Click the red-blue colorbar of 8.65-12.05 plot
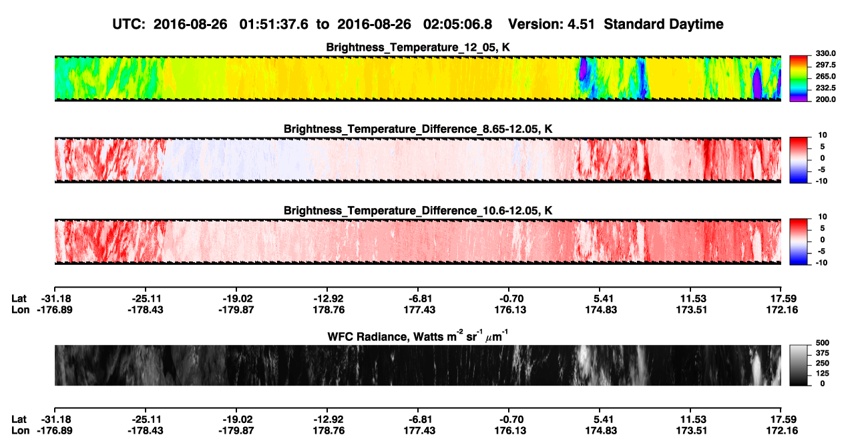Viewport: 868px width, 445px height. click(799, 159)
